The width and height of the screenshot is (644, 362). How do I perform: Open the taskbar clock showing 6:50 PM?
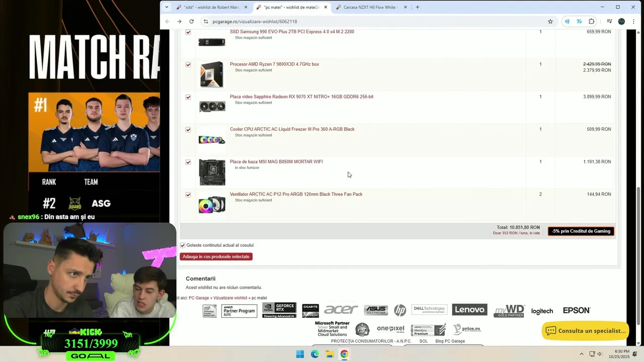619,354
